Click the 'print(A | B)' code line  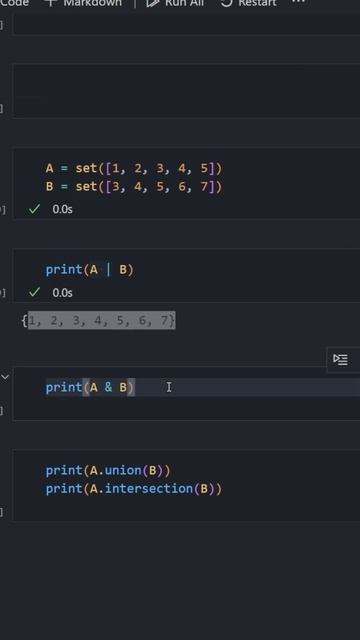90,270
